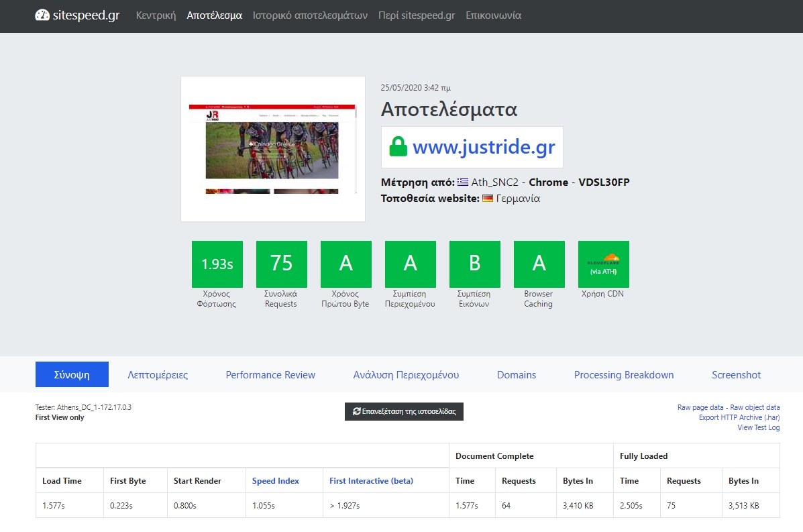Click the 1.93s load time tile

(x=217, y=264)
